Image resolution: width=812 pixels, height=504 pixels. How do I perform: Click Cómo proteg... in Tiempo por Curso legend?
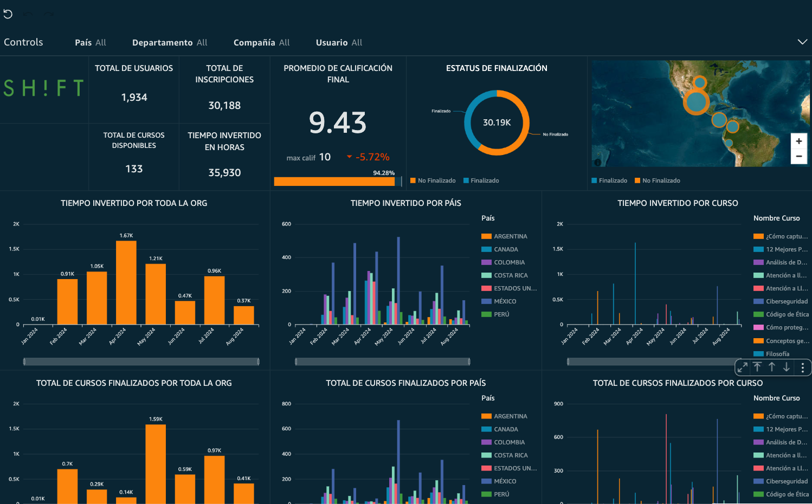[781, 327]
